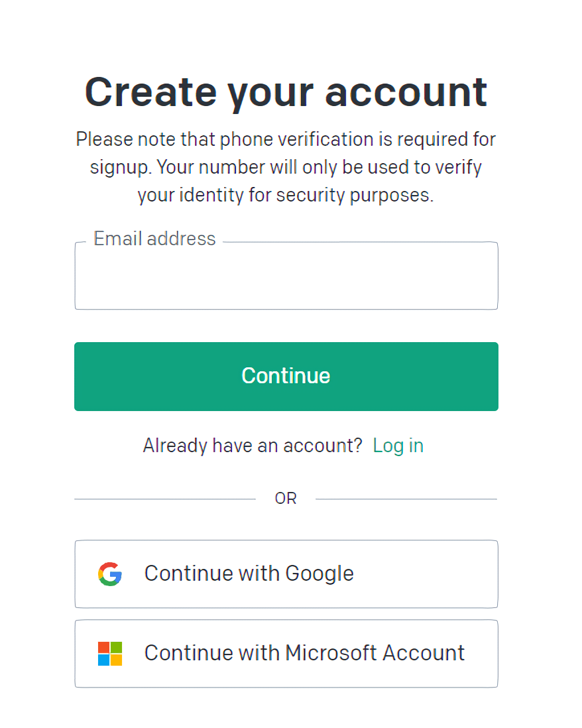
Task: Click the blue square in Microsoft logo
Action: coord(103,660)
